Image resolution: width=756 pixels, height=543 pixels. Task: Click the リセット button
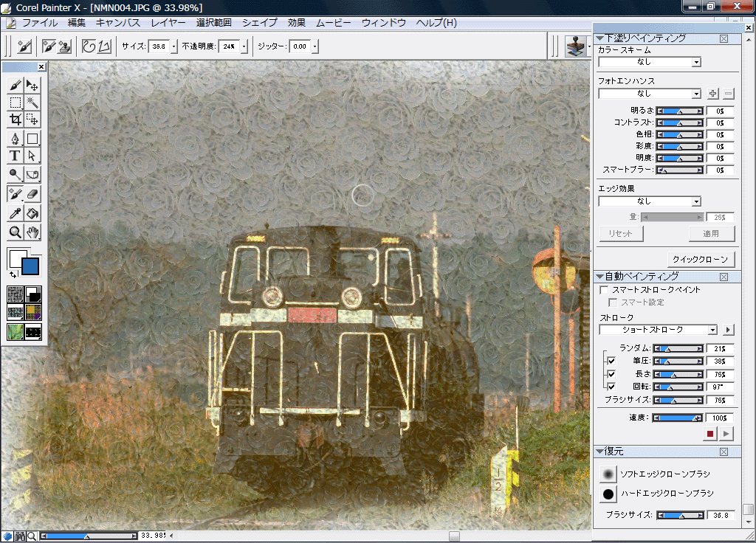click(621, 234)
